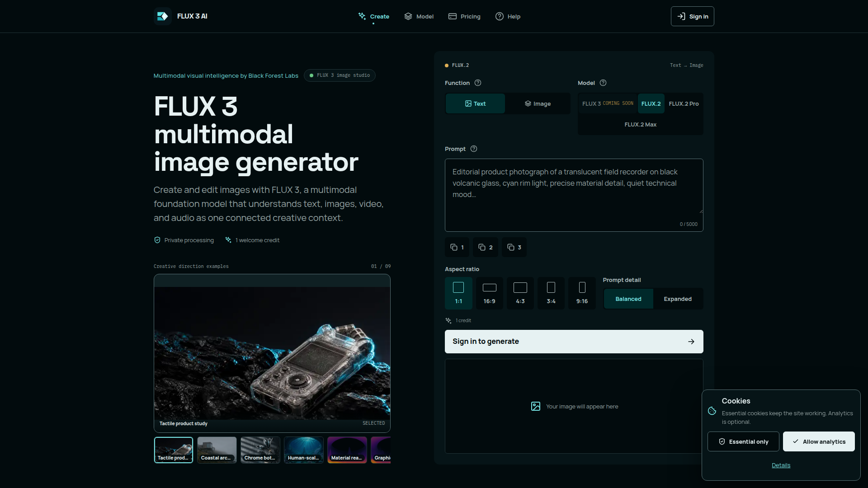The height and width of the screenshot is (488, 868).
Task: Click Allow analytics button
Action: tap(819, 441)
